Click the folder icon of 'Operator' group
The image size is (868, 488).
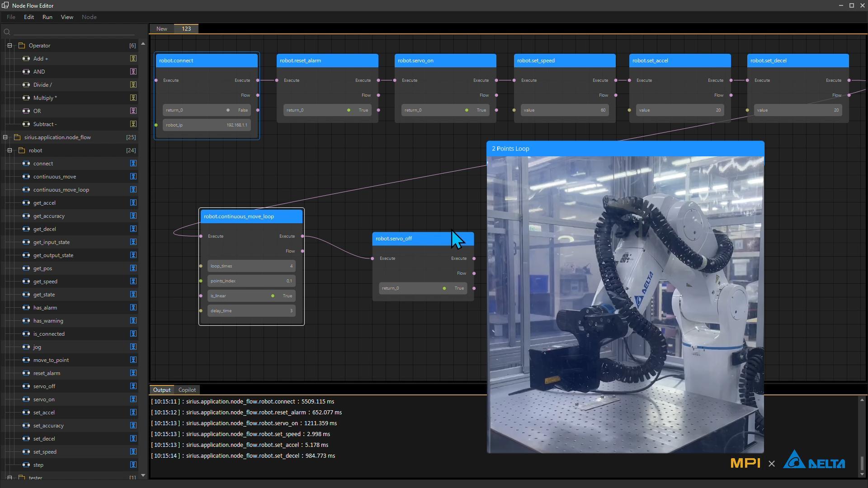click(x=22, y=46)
